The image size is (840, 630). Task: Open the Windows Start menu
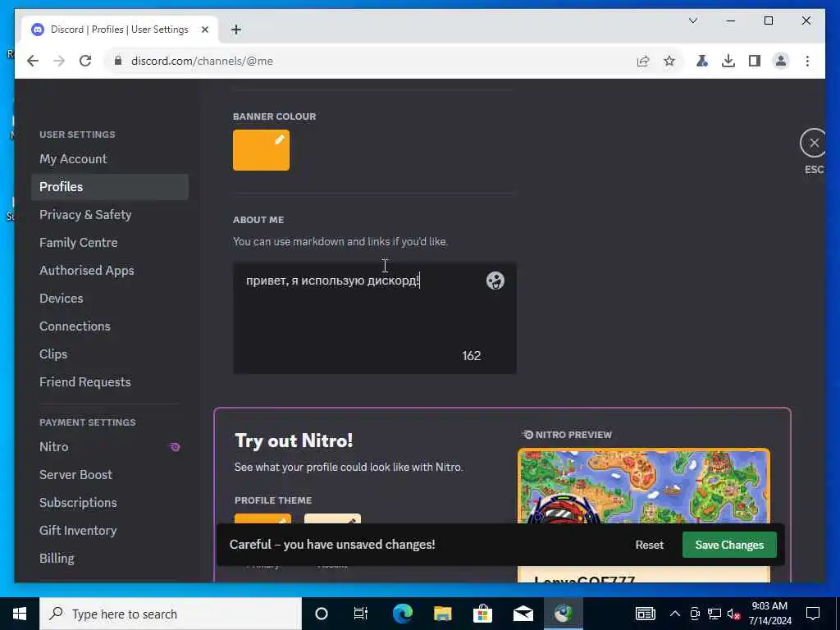(20, 614)
